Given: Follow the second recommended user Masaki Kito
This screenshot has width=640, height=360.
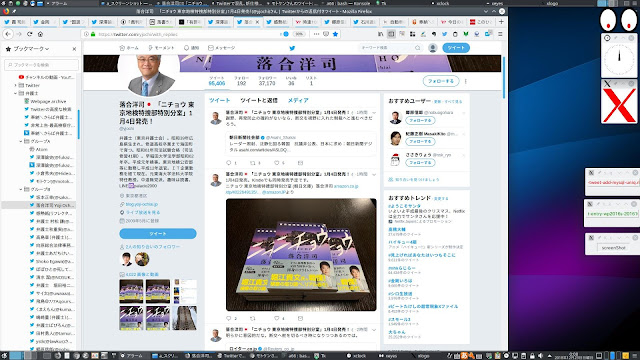Looking at the screenshot, I should [x=420, y=141].
